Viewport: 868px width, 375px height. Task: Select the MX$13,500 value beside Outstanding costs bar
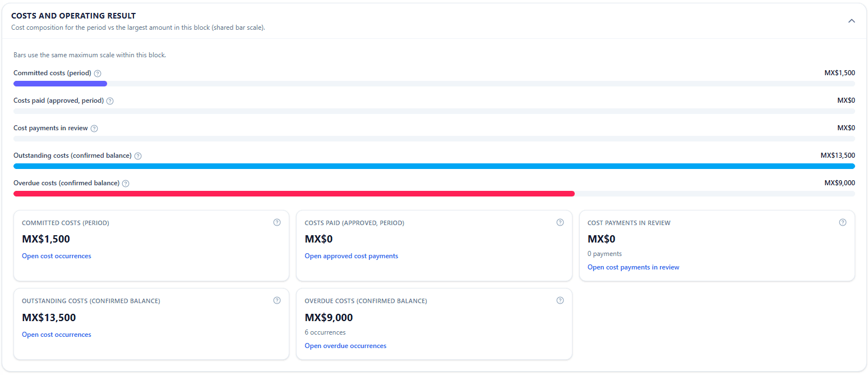point(838,156)
